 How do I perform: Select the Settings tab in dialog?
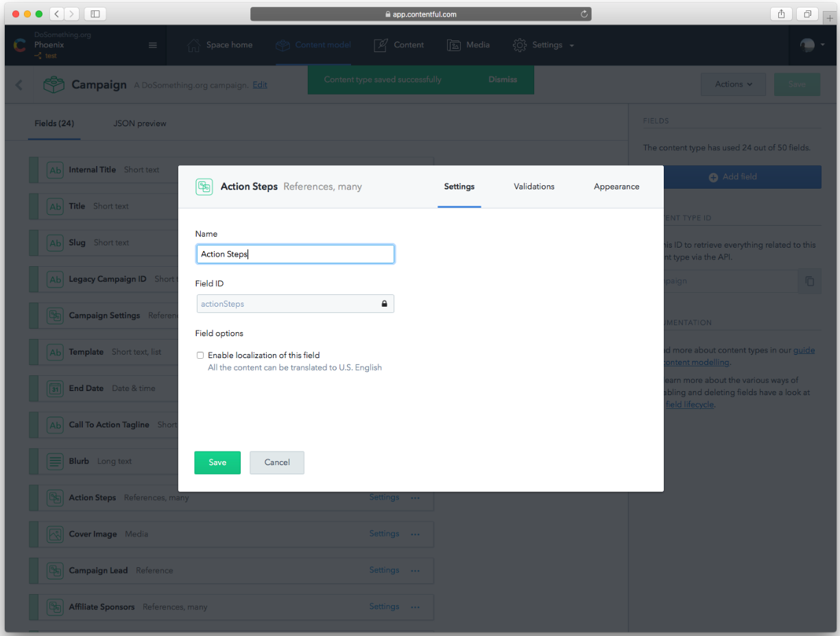click(459, 187)
